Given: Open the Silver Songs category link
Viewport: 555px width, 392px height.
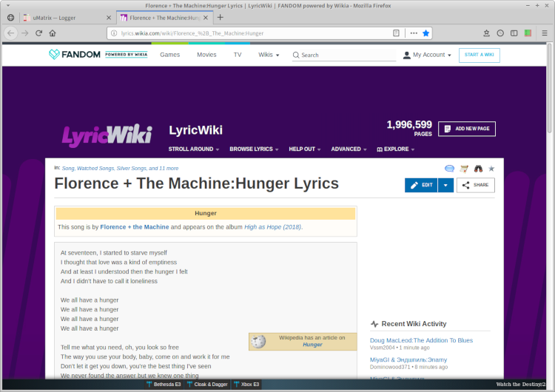Looking at the screenshot, I should pyautogui.click(x=132, y=169).
